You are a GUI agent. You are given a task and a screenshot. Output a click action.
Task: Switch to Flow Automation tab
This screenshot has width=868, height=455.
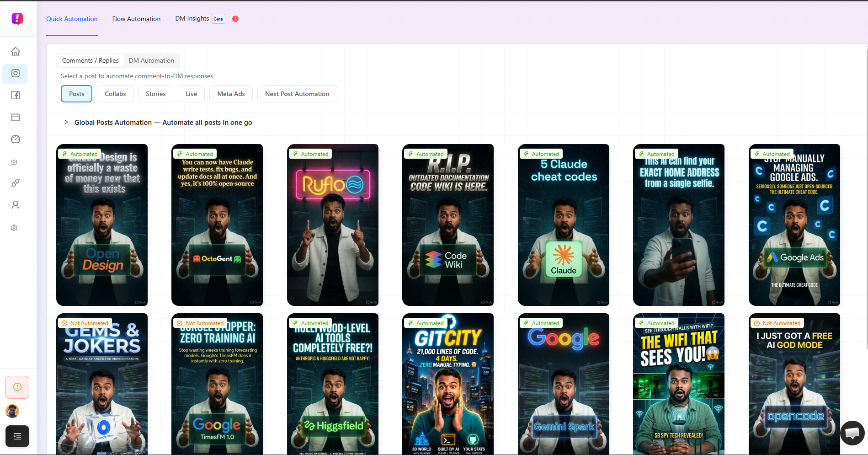pos(136,19)
